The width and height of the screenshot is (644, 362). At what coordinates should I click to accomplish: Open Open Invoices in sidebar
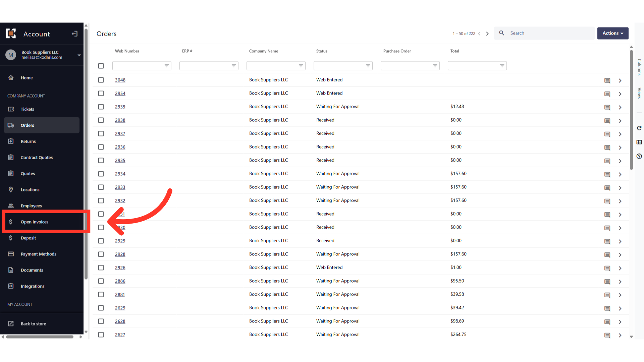point(35,222)
